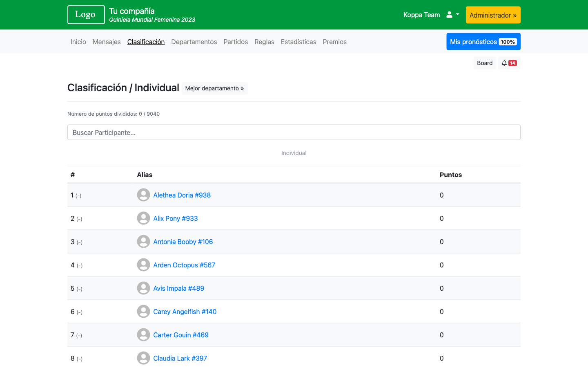Click avatar icon of Alethea Doria #938
Image resolution: width=588 pixels, height=368 pixels.
click(x=143, y=195)
